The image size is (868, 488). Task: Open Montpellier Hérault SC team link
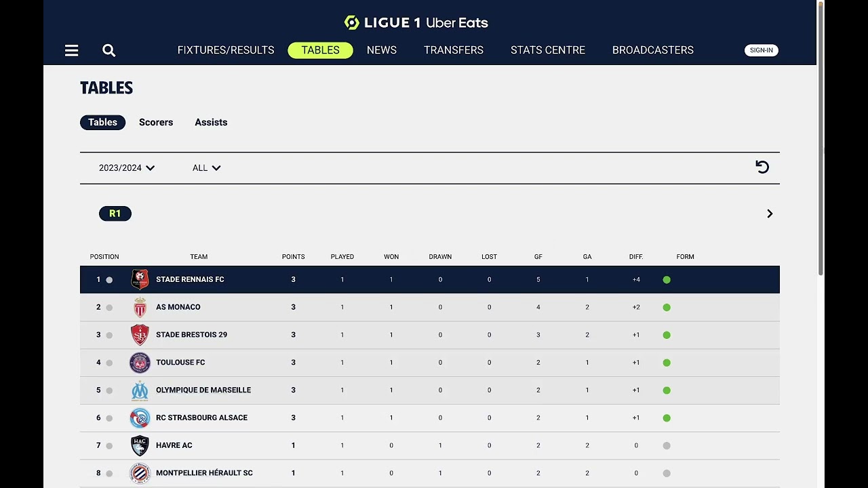click(x=204, y=473)
